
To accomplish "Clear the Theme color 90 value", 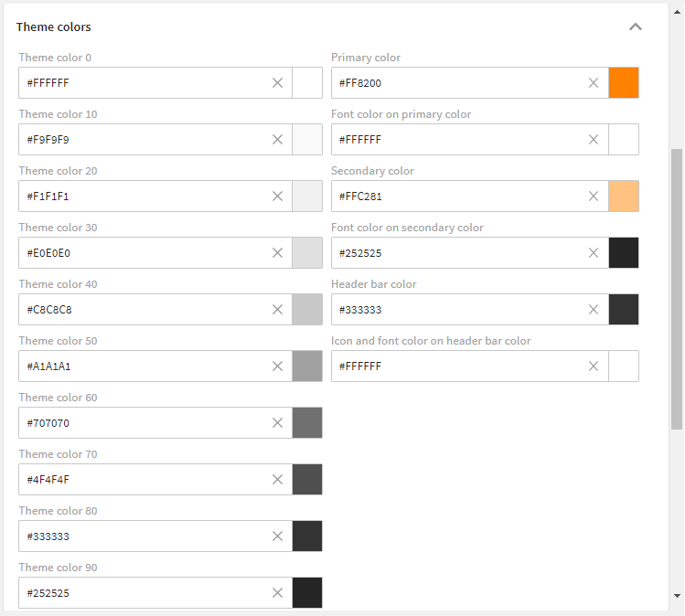I will coord(277,593).
